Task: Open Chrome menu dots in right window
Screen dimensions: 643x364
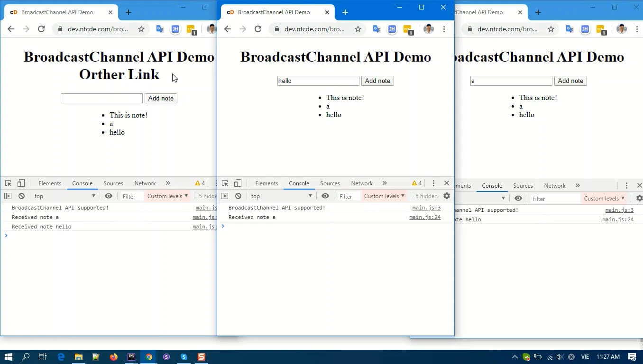Action: click(x=637, y=29)
